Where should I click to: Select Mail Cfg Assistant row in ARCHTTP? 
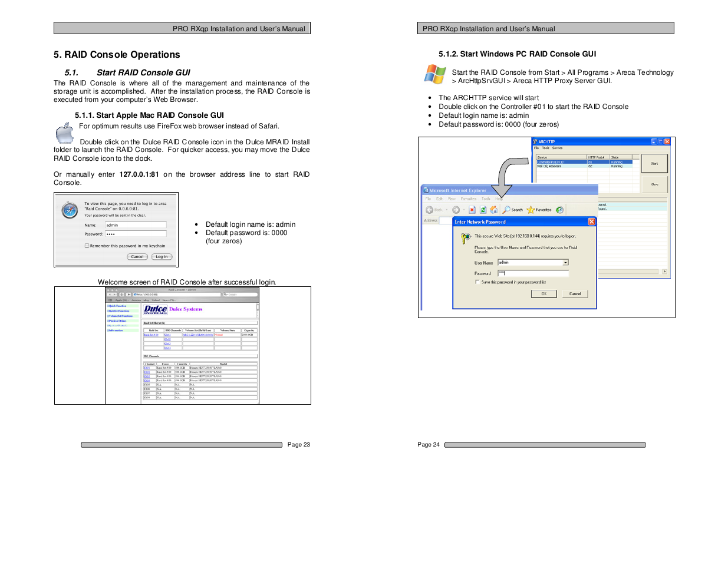point(584,166)
